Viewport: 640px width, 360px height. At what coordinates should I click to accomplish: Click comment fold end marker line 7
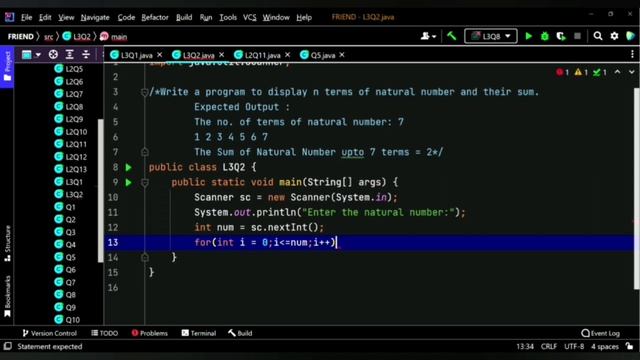point(144,152)
